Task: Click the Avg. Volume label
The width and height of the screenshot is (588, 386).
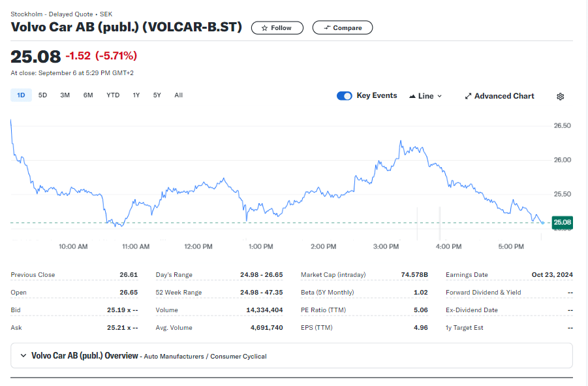Action: pos(174,327)
